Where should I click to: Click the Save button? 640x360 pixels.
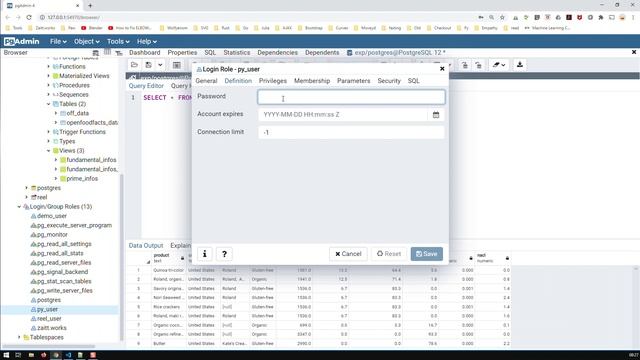[x=427, y=254]
